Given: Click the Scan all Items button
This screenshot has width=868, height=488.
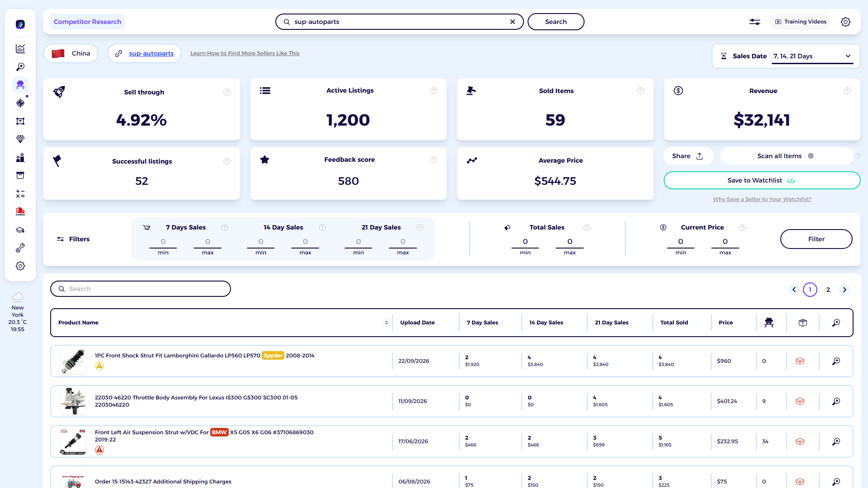Looking at the screenshot, I should pos(786,156).
